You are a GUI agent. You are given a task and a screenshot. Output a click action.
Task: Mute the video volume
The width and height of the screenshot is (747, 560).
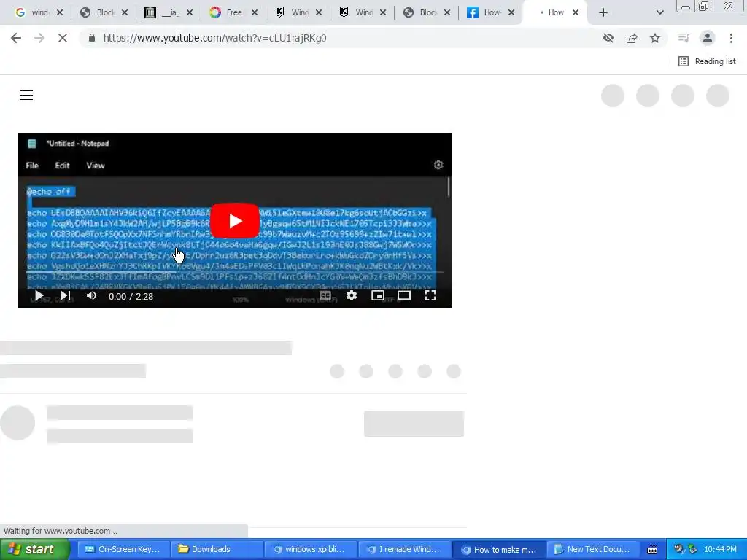click(91, 296)
